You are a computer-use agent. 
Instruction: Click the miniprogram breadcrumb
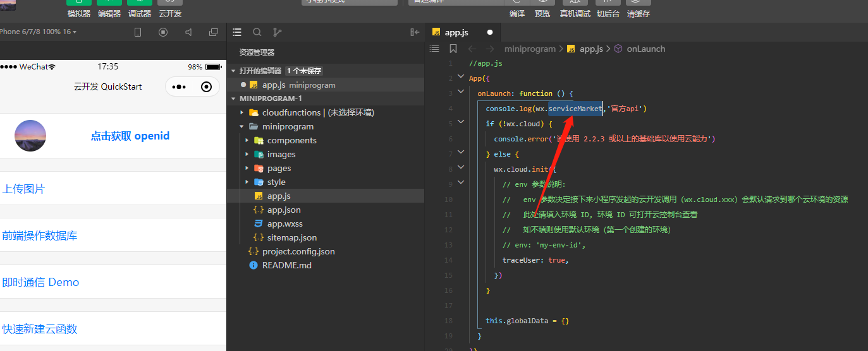(530, 49)
